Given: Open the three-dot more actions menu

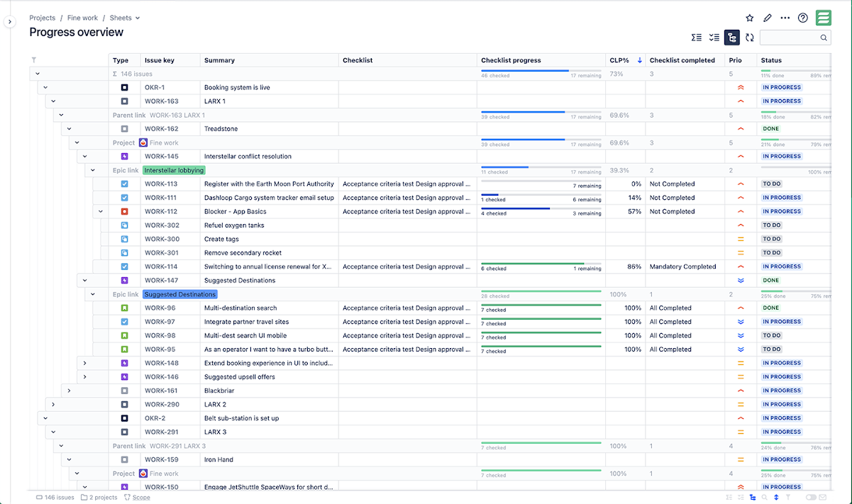Looking at the screenshot, I should [x=785, y=18].
